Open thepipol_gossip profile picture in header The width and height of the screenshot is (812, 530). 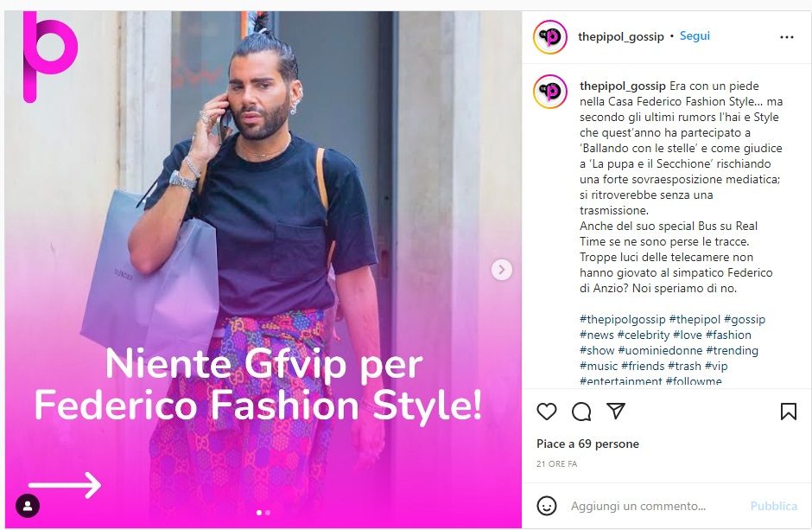pyautogui.click(x=550, y=37)
